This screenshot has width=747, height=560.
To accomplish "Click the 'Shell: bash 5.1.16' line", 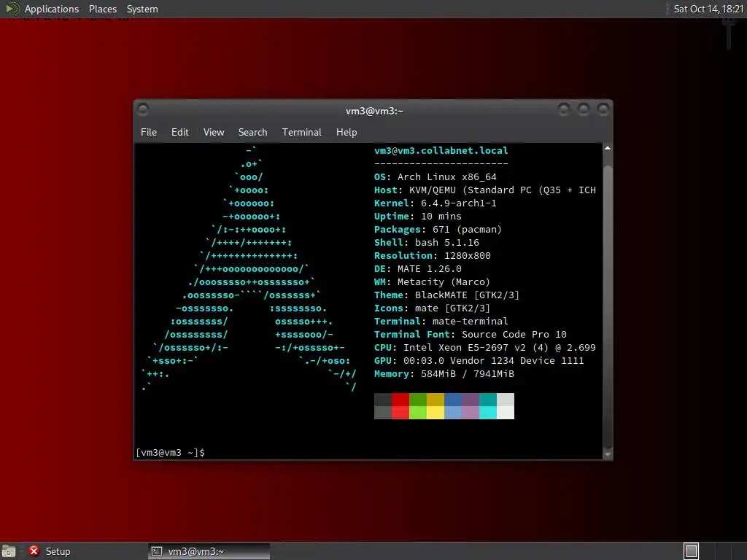I will [x=426, y=242].
